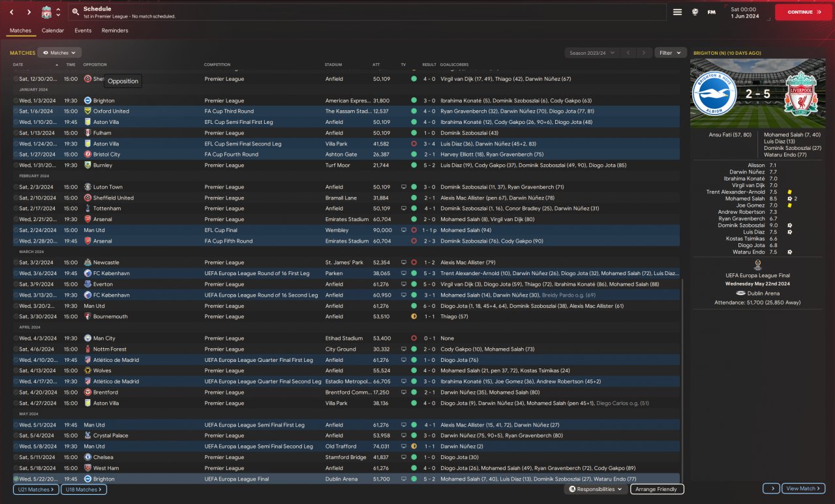Switch to the Calendar tab
835x504 pixels.
tap(53, 31)
